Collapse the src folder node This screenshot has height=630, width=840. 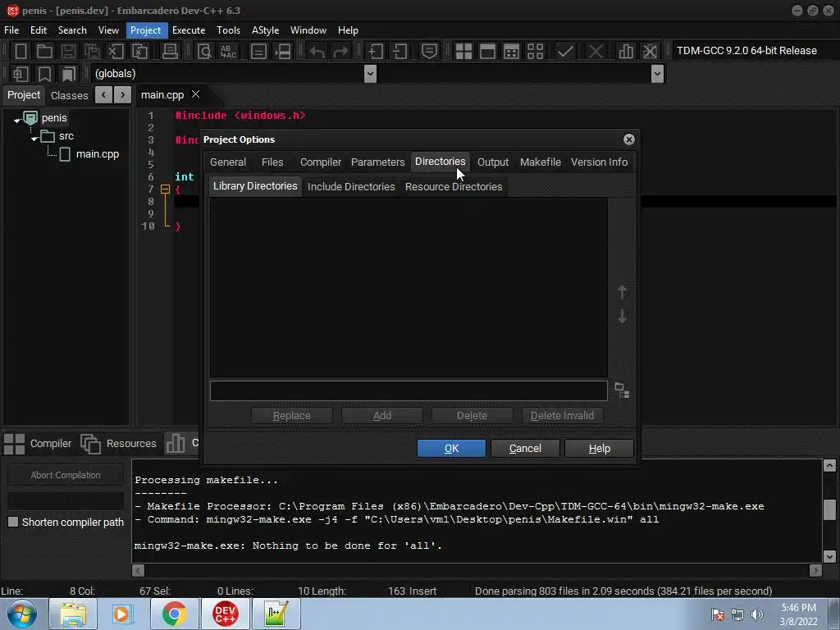pos(34,139)
